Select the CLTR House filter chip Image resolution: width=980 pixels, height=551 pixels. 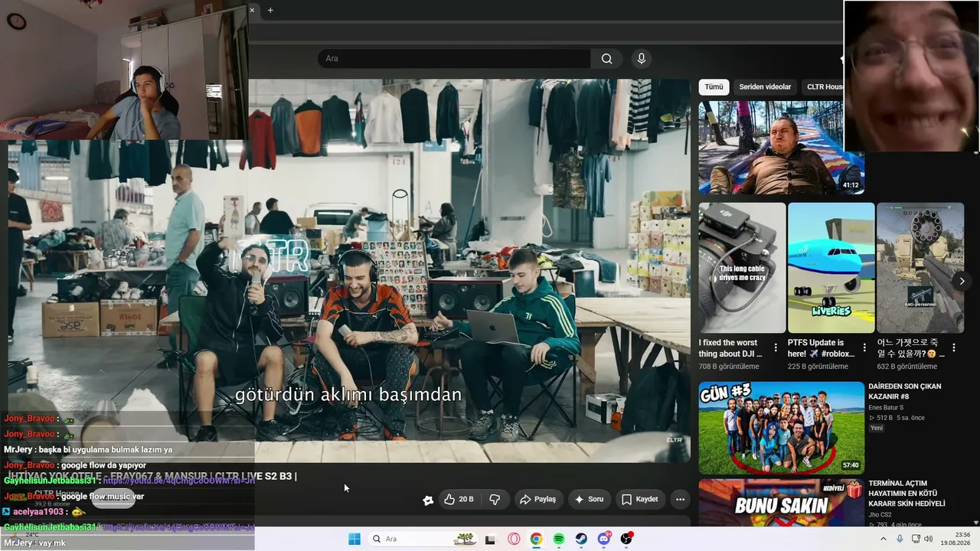click(823, 87)
